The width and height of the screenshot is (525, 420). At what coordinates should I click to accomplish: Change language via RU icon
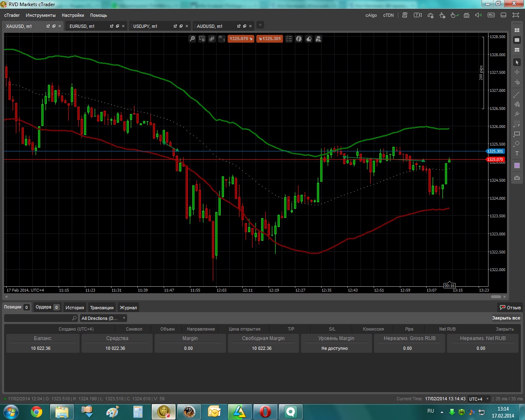pyautogui.click(x=491, y=15)
